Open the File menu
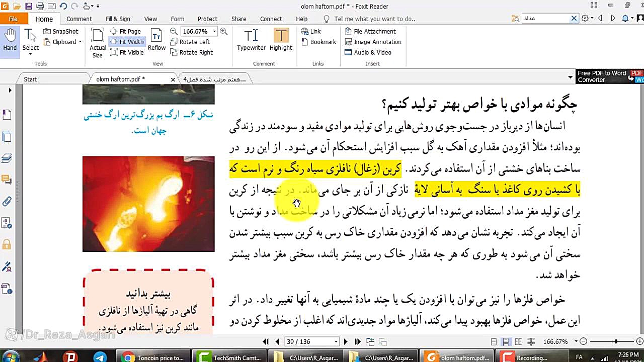644x362 pixels. [x=14, y=18]
